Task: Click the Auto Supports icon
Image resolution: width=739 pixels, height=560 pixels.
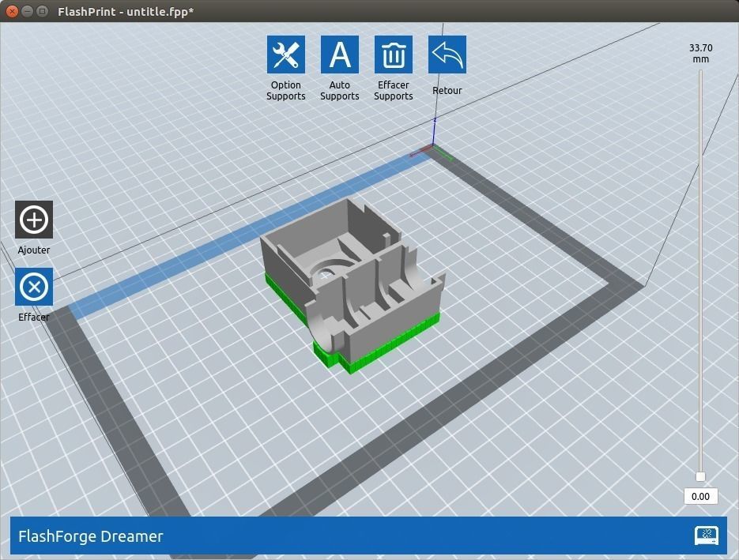Action: click(339, 54)
